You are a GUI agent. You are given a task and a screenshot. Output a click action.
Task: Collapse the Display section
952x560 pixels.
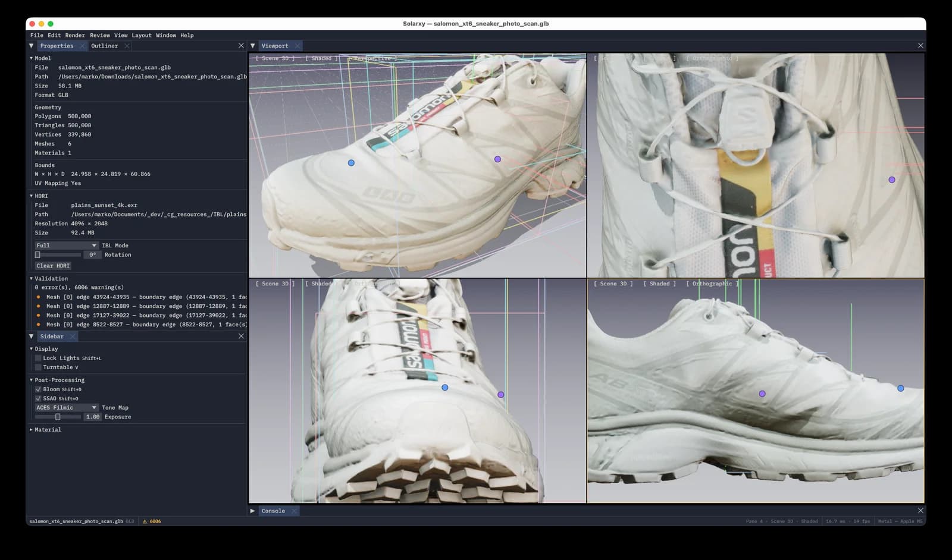[x=31, y=349]
